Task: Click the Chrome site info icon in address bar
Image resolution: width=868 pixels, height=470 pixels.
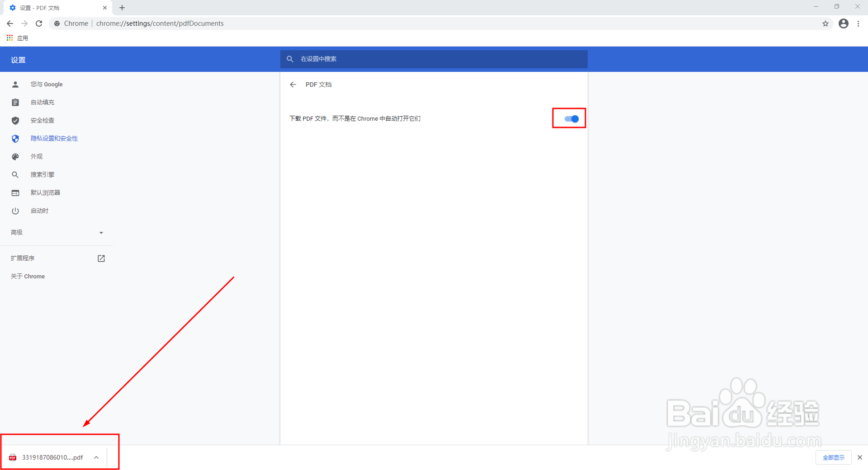Action: (57, 23)
